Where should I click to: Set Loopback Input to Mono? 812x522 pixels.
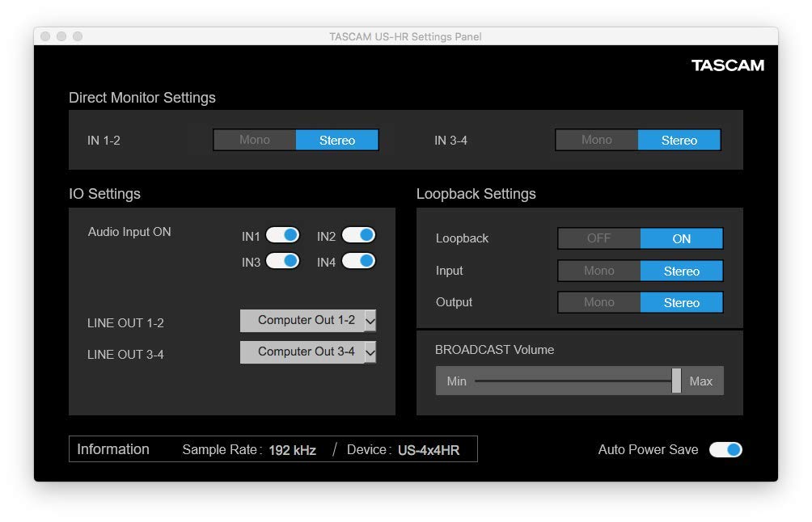598,271
